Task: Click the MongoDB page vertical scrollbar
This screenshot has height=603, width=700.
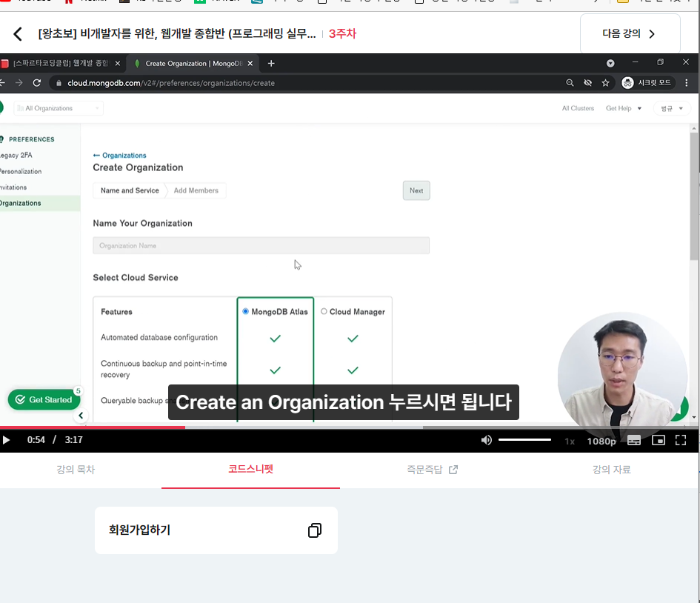Action: pyautogui.click(x=693, y=196)
